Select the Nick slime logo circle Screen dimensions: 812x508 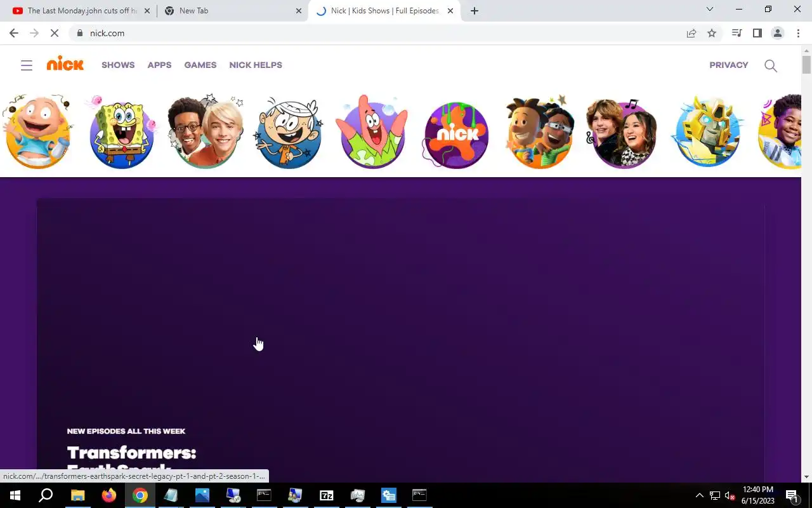pos(456,135)
